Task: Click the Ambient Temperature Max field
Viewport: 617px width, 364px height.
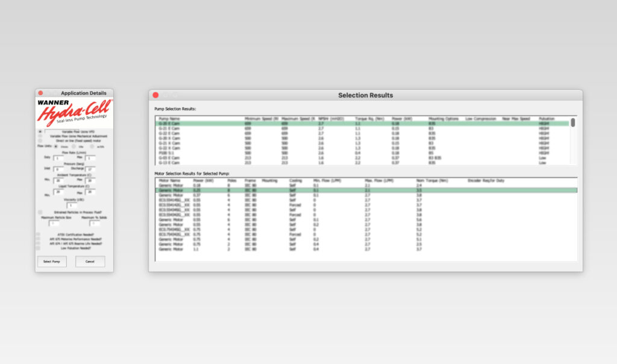Action: point(90,181)
